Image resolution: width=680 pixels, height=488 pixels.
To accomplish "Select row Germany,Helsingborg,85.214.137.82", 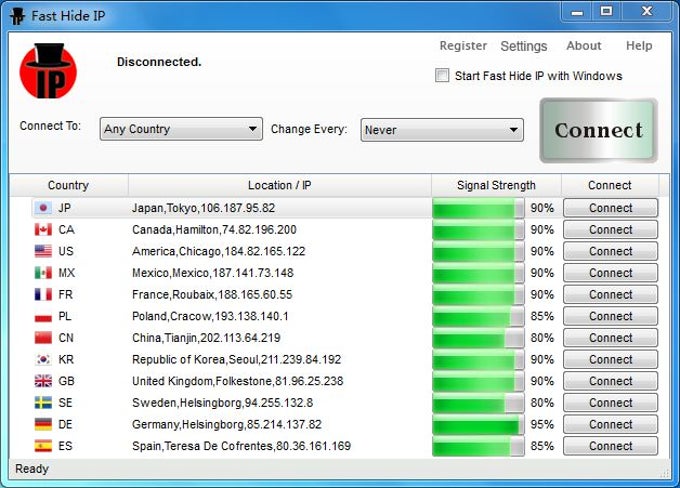I will pos(227,424).
